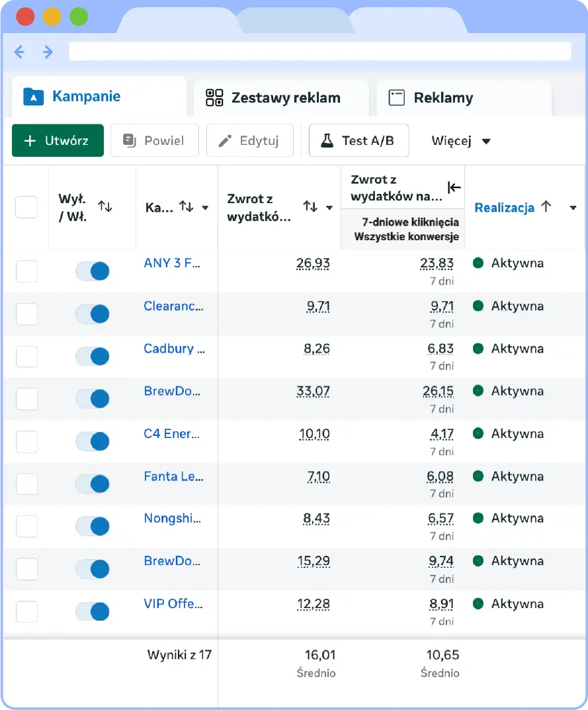Click the browser address bar field
588x710 pixels.
coord(319,52)
